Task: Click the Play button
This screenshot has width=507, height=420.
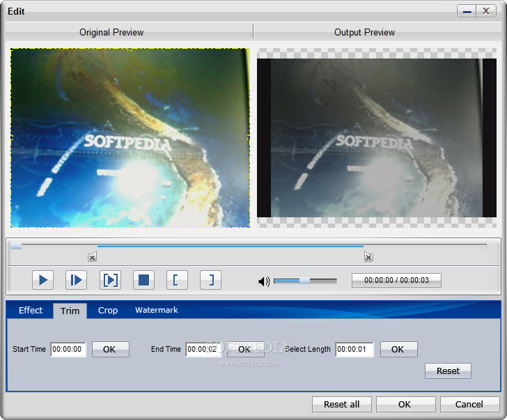Action: pos(42,280)
